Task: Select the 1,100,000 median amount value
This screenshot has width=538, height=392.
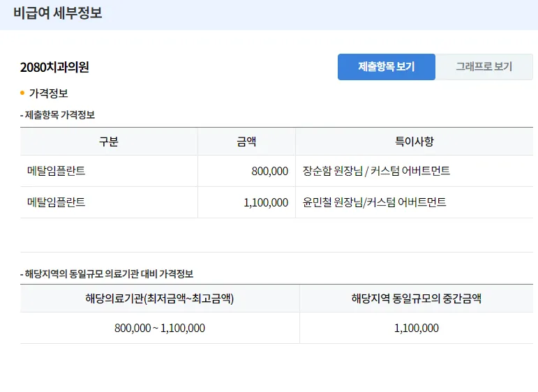Action: click(x=416, y=329)
